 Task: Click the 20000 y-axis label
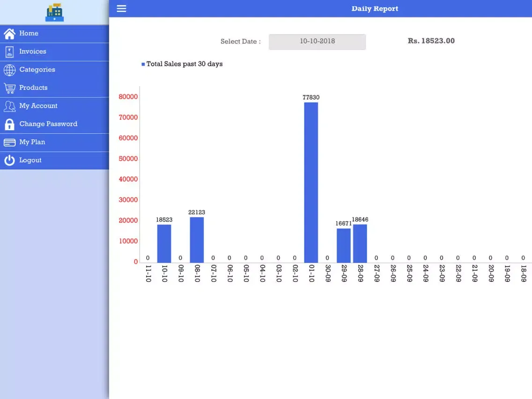128,221
